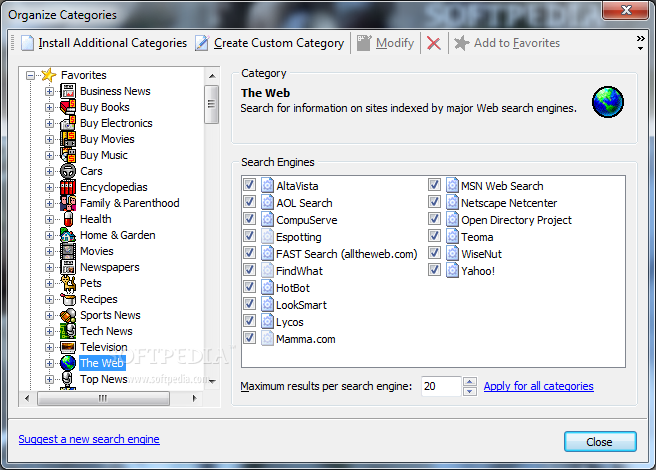656x470 pixels.
Task: Select The Web category in tree
Action: (102, 363)
